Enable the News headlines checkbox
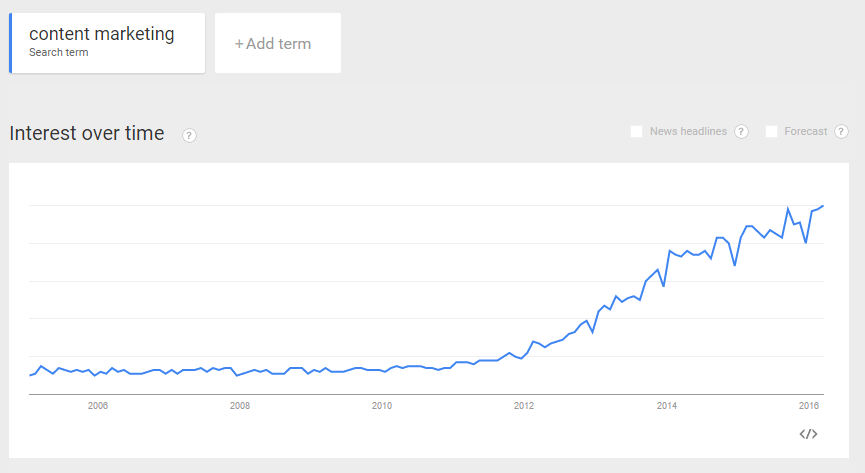This screenshot has width=865, height=473. [637, 131]
